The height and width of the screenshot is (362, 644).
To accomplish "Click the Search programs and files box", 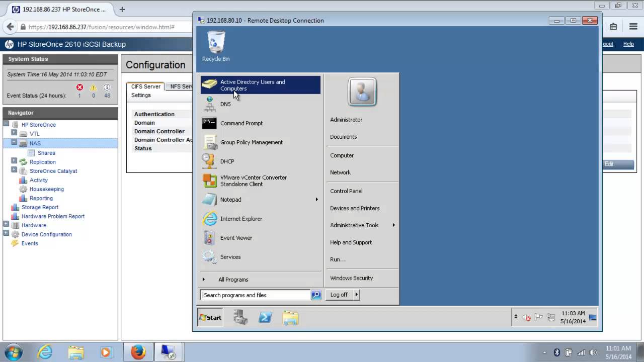I will [255, 295].
